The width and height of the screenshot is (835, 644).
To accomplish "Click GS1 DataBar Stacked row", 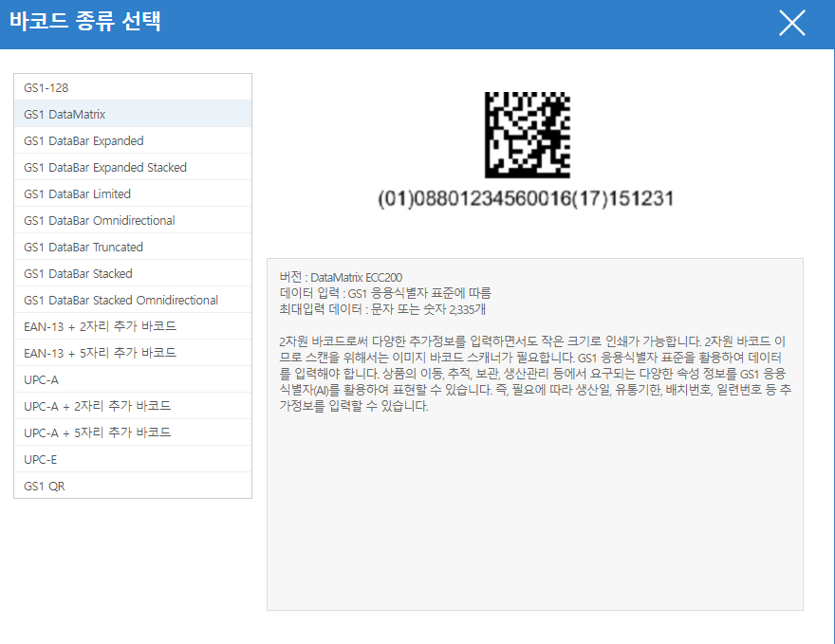I will [133, 273].
